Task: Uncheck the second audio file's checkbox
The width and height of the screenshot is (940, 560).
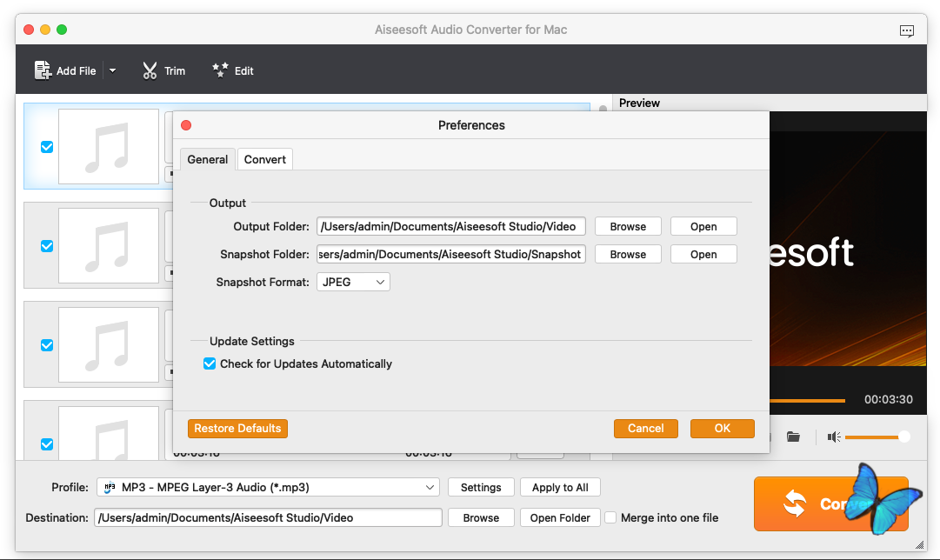Action: coord(47,246)
